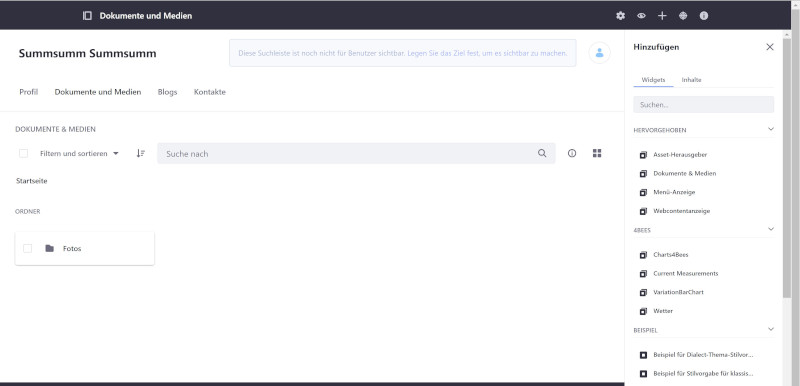Screen dimensions: 800x386
Task: Select the Current Measurements widget icon
Action: [643, 273]
